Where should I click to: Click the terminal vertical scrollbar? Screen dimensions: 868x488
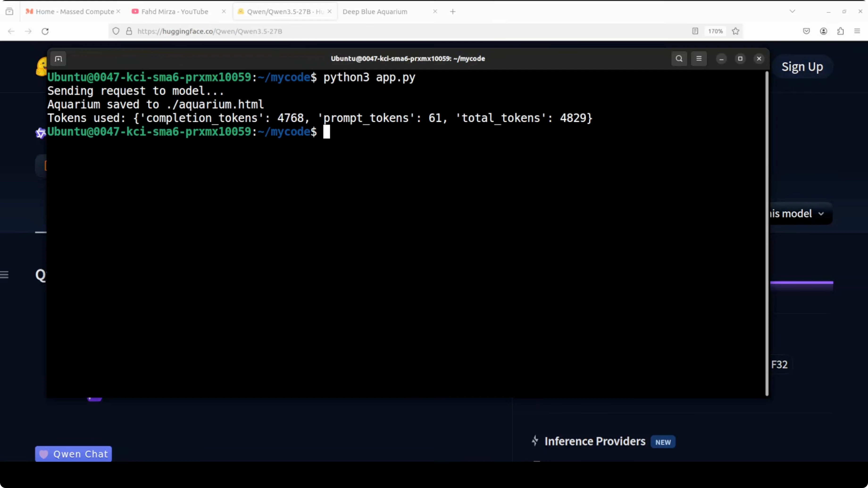point(767,232)
